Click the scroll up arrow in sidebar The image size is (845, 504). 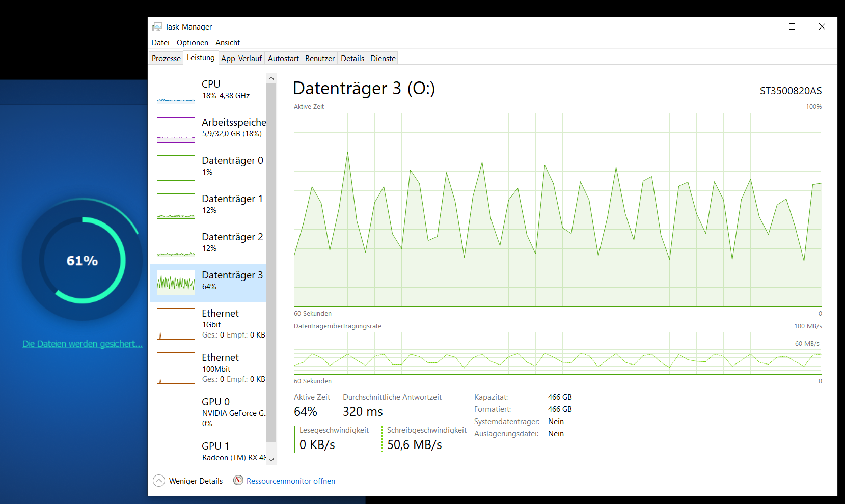click(271, 78)
